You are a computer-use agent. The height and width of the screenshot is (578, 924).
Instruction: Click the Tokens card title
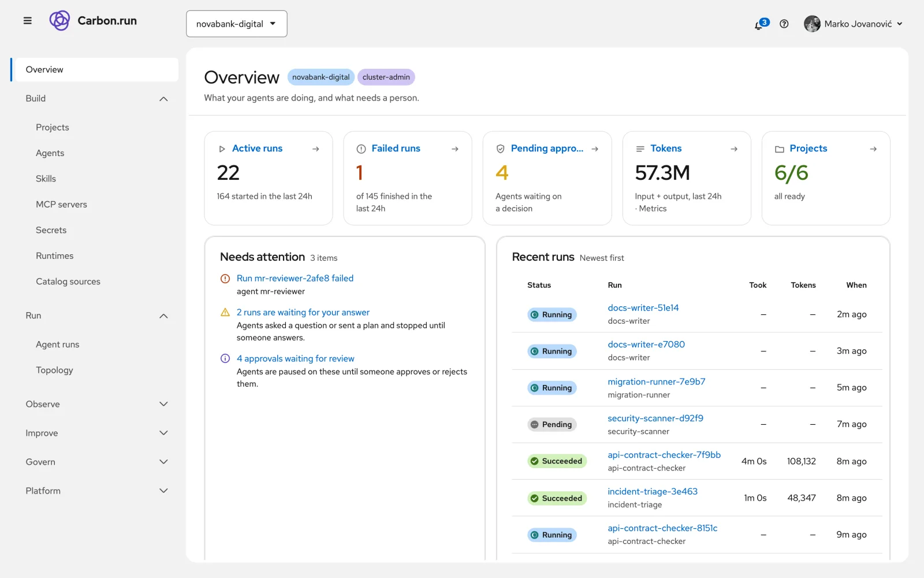tap(666, 149)
